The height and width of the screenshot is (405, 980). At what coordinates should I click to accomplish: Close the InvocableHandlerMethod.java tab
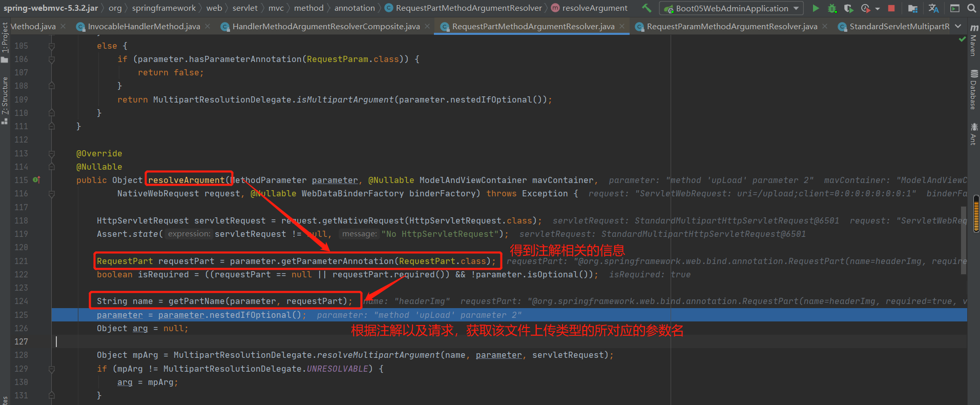click(207, 26)
